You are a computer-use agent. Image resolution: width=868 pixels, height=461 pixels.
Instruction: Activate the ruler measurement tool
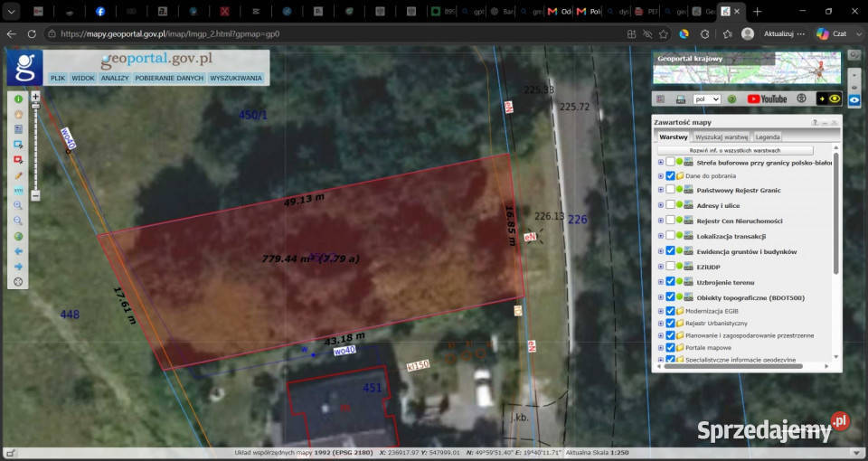pos(18,191)
